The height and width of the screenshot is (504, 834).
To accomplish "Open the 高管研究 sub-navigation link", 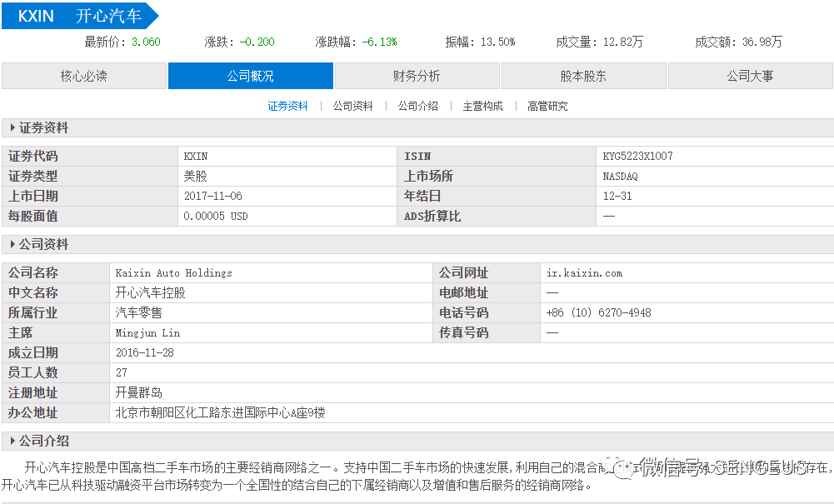I will (547, 106).
